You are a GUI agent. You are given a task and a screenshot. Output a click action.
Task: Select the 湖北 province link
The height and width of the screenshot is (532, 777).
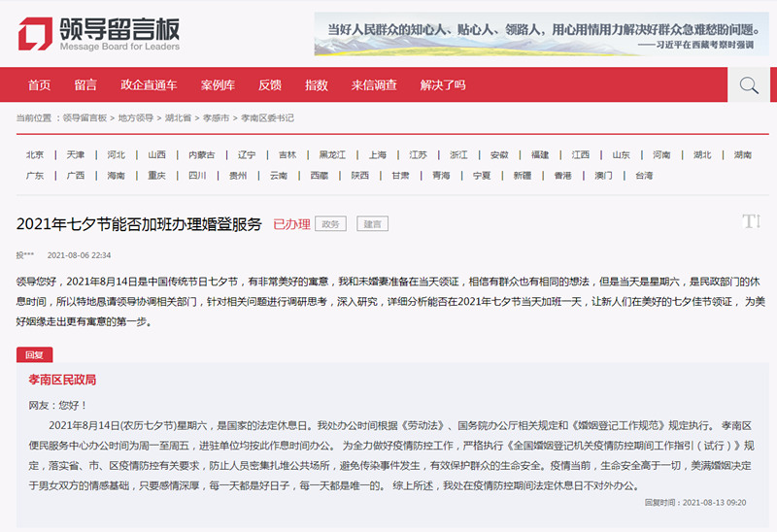(702, 155)
